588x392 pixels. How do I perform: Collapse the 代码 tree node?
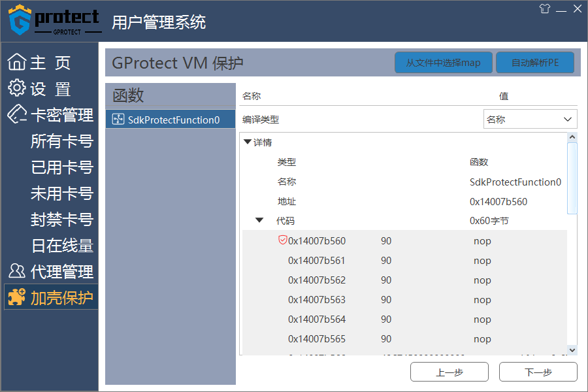click(259, 220)
